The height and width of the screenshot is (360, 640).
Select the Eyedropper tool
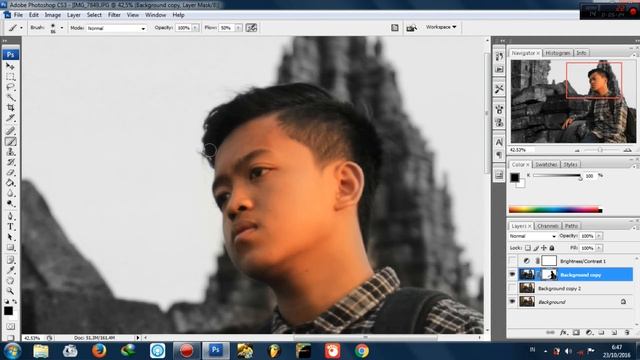click(11, 271)
